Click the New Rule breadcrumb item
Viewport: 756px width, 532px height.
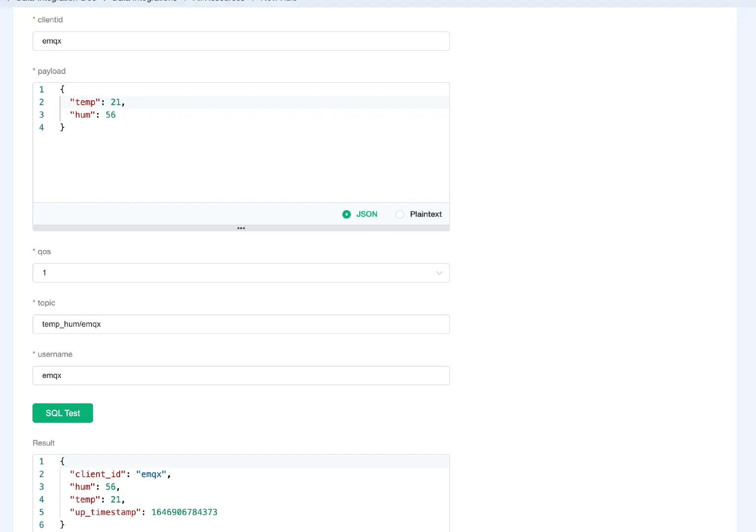pyautogui.click(x=277, y=1)
